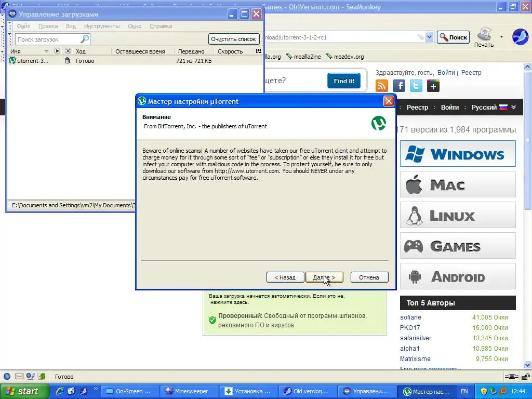Open the Вид menu in download manager
This screenshot has height=399, width=532.
point(71,26)
